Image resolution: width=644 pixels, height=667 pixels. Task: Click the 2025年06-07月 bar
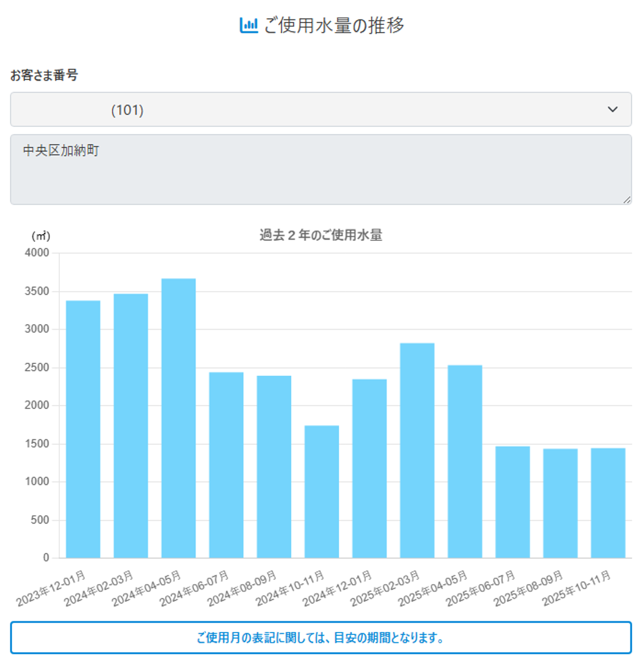513,502
